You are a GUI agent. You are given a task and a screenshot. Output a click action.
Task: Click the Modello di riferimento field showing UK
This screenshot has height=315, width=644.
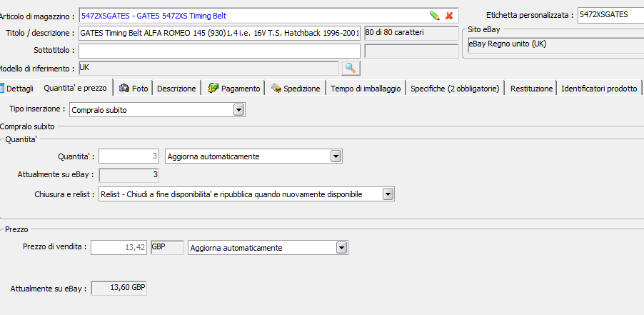point(208,68)
